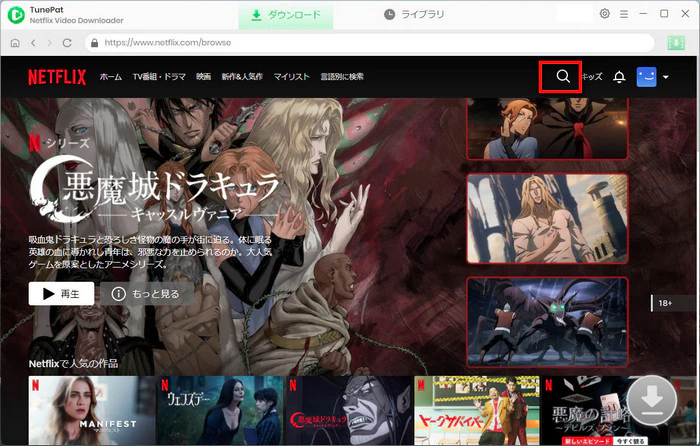
Task: Open the hamburger menu in title bar
Action: 624,14
